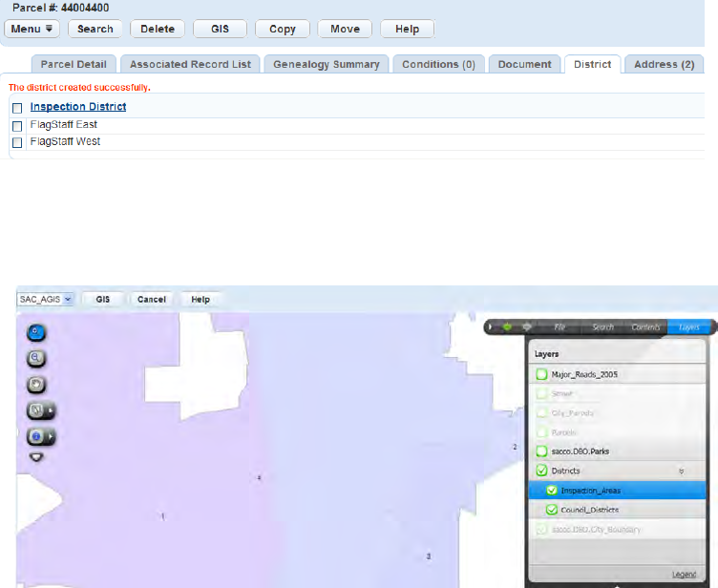Viewport: 718px width, 588px height.
Task: Click the FlagStaff East row text
Action: click(64, 124)
